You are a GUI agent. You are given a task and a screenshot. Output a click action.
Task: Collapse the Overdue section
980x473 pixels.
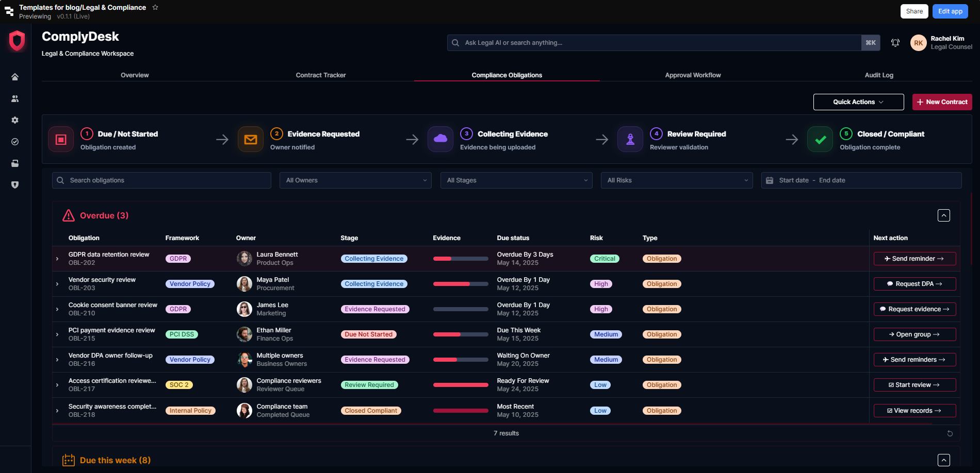click(x=943, y=215)
